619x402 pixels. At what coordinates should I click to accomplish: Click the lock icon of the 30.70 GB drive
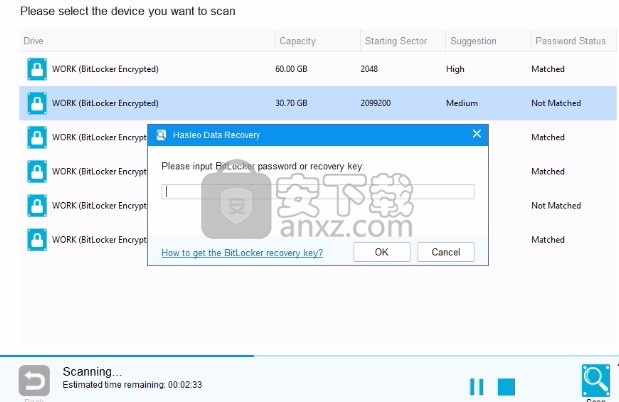tap(37, 103)
